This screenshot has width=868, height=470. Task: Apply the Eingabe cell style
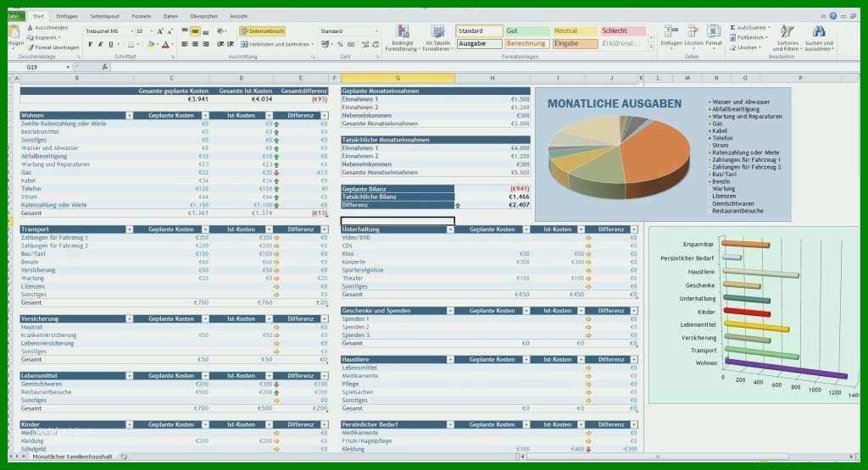576,44
